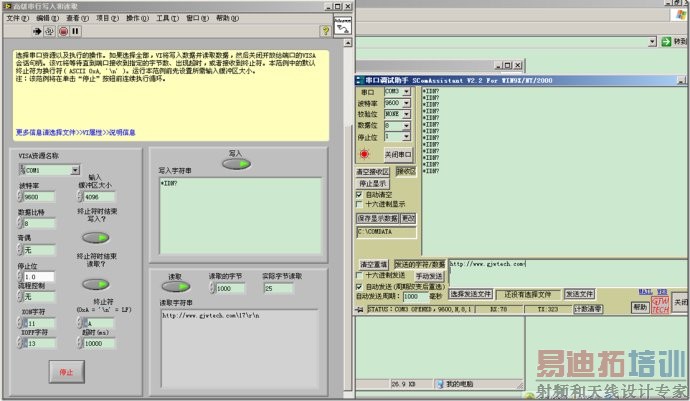Open the 帮助 menu in LabVIEW
The height and width of the screenshot is (401, 690).
click(x=227, y=18)
